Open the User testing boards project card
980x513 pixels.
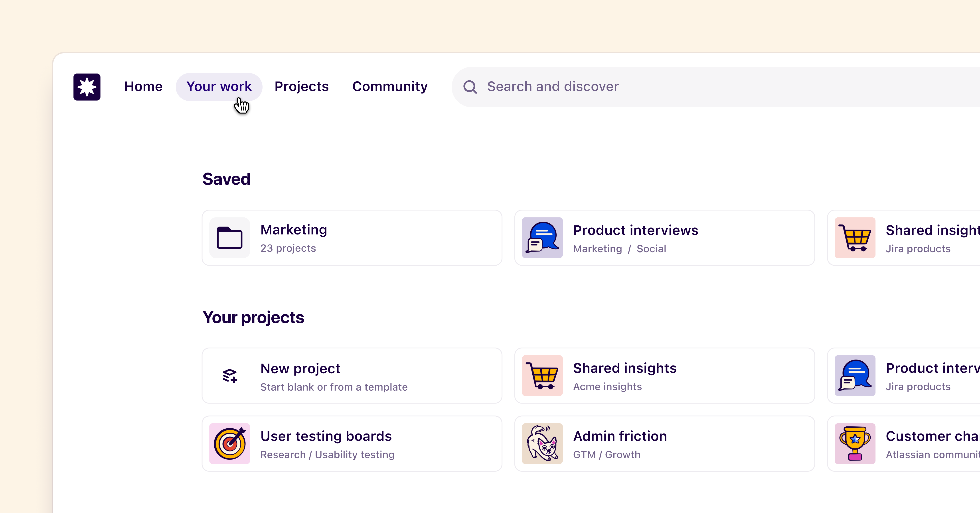click(x=352, y=443)
